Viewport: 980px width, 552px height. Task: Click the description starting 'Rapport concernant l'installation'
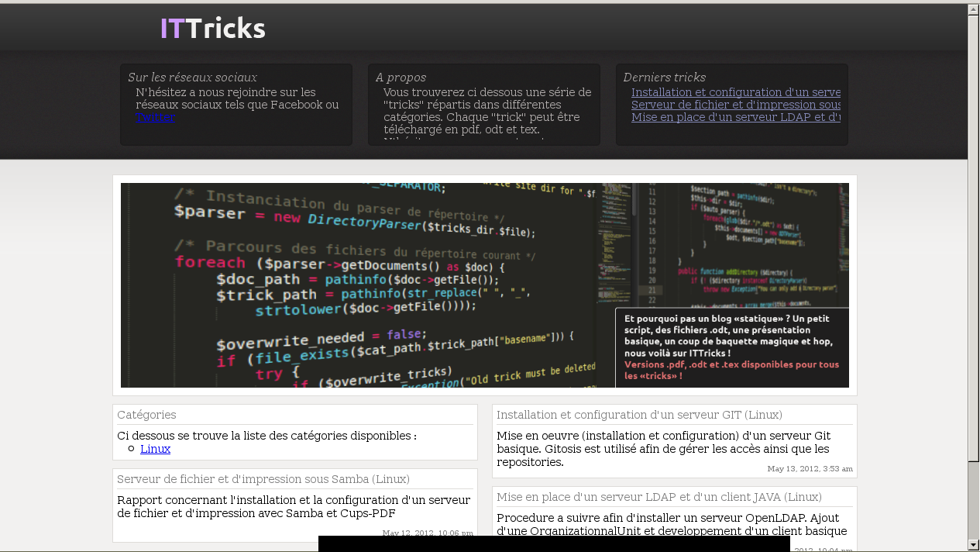[x=294, y=506]
